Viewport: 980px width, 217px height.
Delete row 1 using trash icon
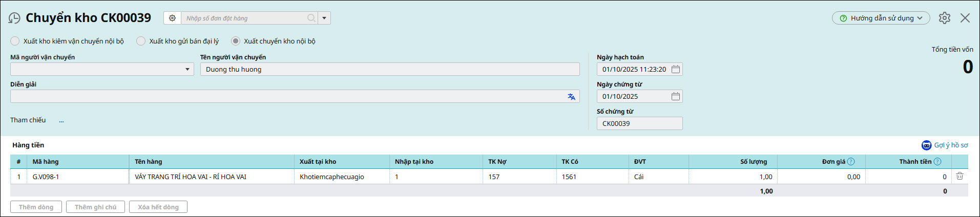coord(960,176)
